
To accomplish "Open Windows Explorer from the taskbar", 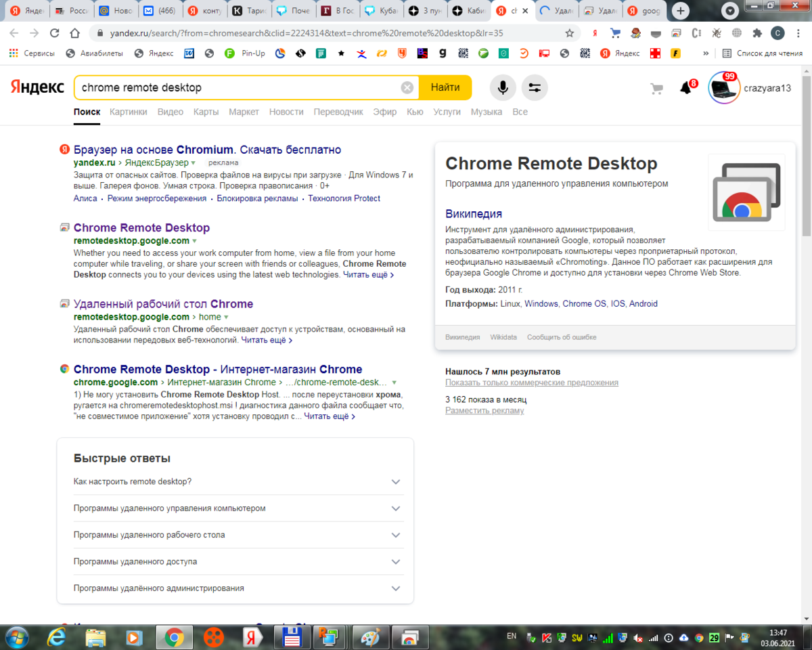I will (95, 637).
